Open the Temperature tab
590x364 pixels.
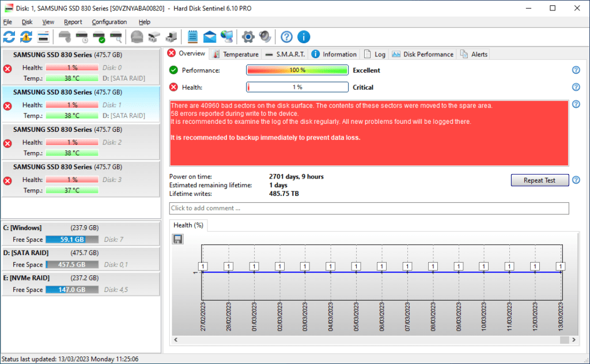235,54
